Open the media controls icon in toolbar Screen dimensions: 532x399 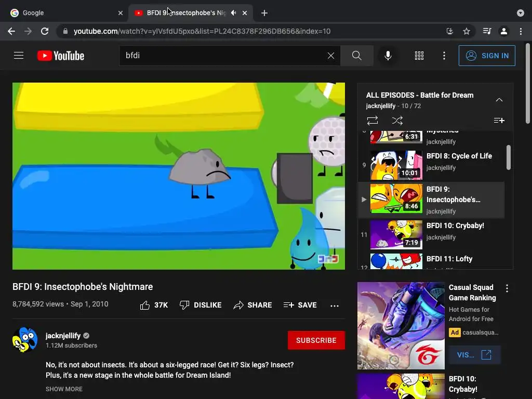pyautogui.click(x=487, y=31)
